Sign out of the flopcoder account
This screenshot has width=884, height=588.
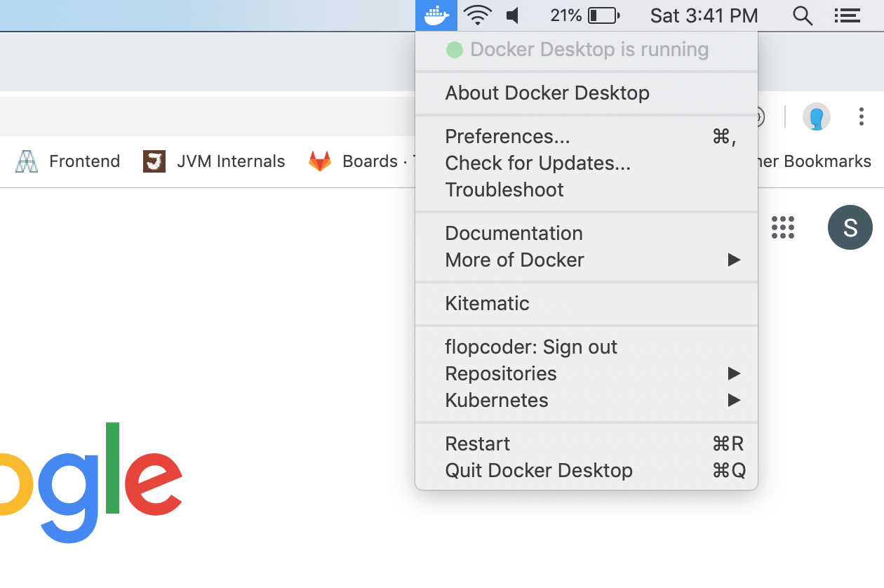[531, 347]
